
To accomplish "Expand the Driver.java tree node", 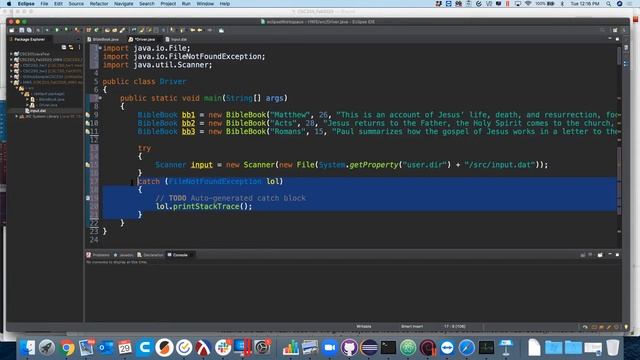I will [27, 105].
